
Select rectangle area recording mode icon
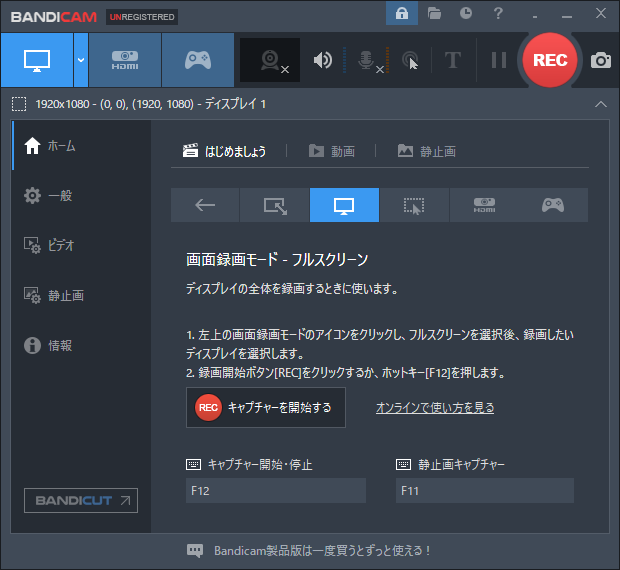tap(275, 205)
